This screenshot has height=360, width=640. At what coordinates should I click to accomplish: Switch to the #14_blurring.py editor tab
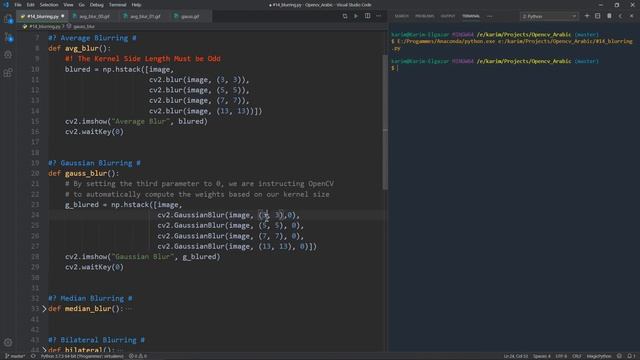[x=42, y=16]
